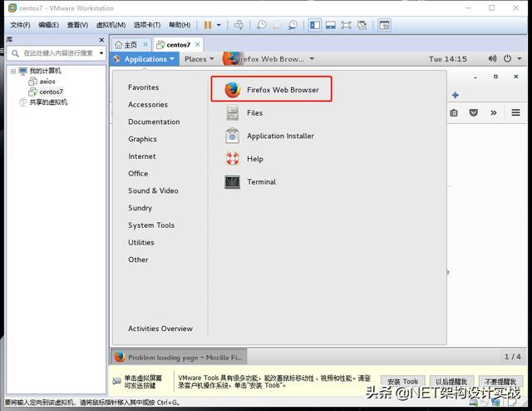Screen dimensions: 532x411
Task: Select the Favorites category
Action: (144, 87)
